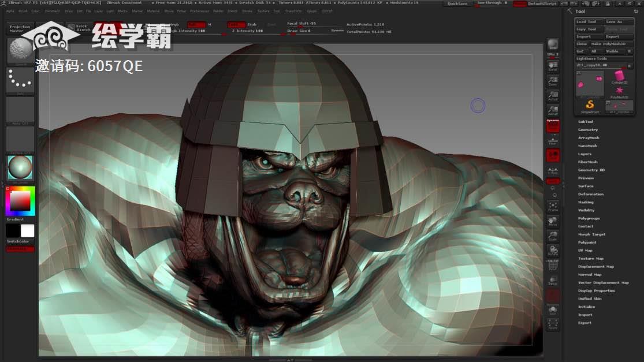This screenshot has height=362, width=644.
Task: Click the Frame view icon
Action: (x=553, y=206)
